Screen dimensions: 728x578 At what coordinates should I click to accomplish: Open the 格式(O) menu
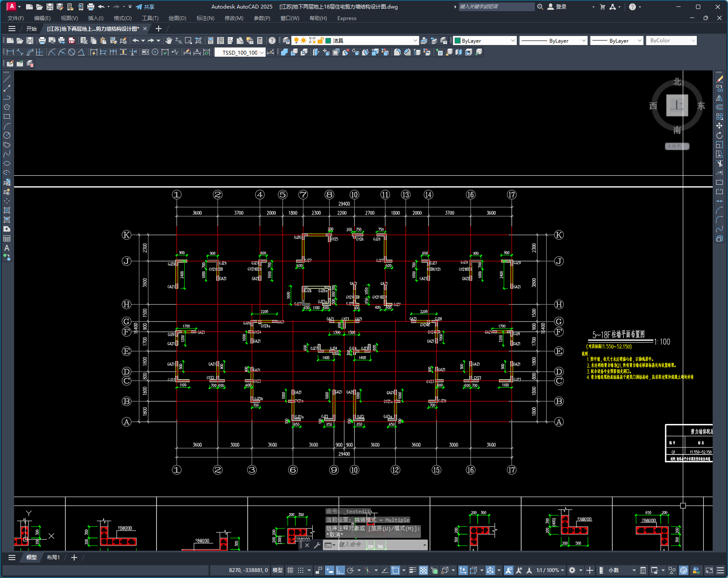click(x=122, y=18)
